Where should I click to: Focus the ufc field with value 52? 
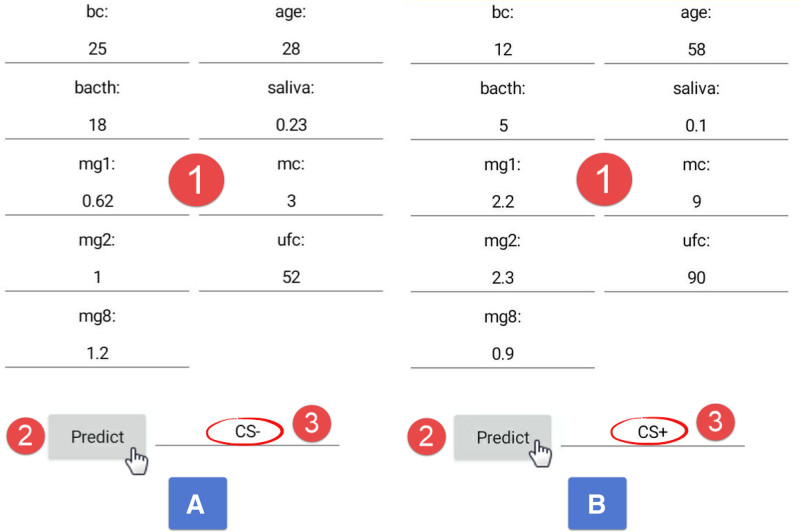pyautogui.click(x=291, y=277)
